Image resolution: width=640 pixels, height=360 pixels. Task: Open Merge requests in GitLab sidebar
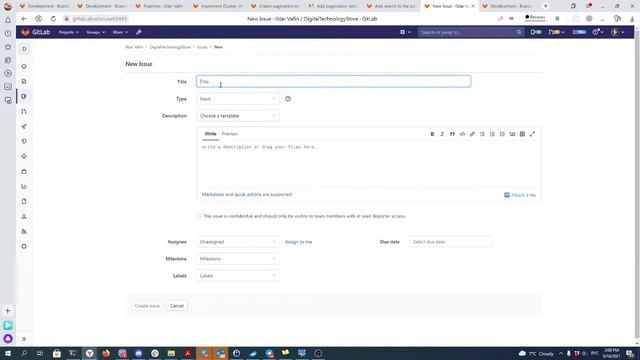coord(24,111)
